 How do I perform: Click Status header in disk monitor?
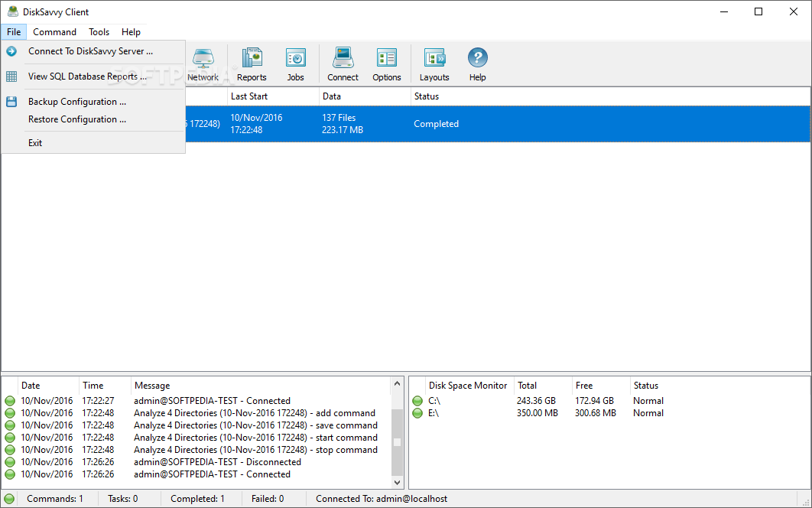pyautogui.click(x=719, y=385)
